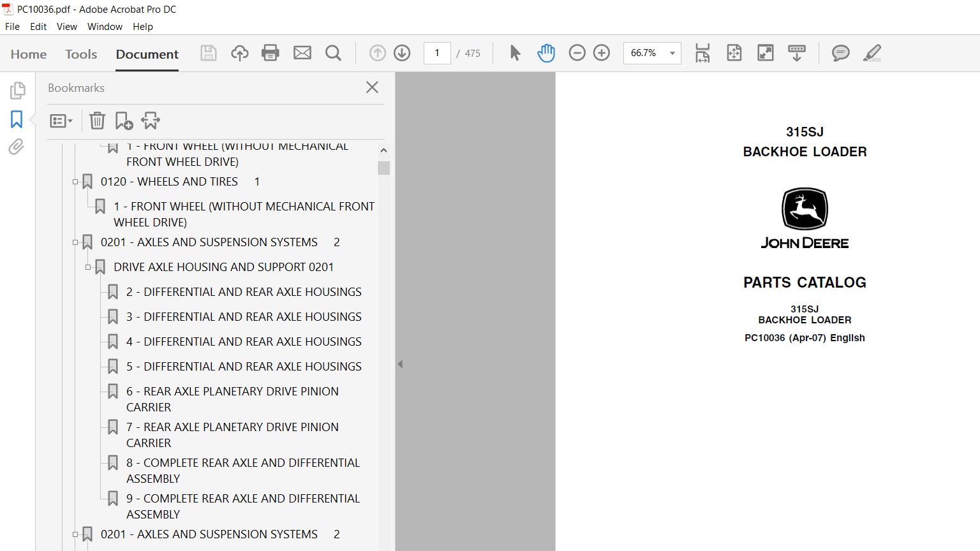Open bookmark 6 - REAR AXLE PLANETARY DRIVE PINION CARRIER
980x551 pixels.
[x=233, y=399]
